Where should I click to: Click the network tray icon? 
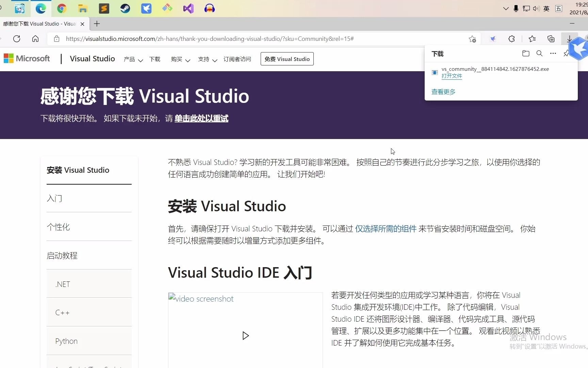click(x=526, y=9)
